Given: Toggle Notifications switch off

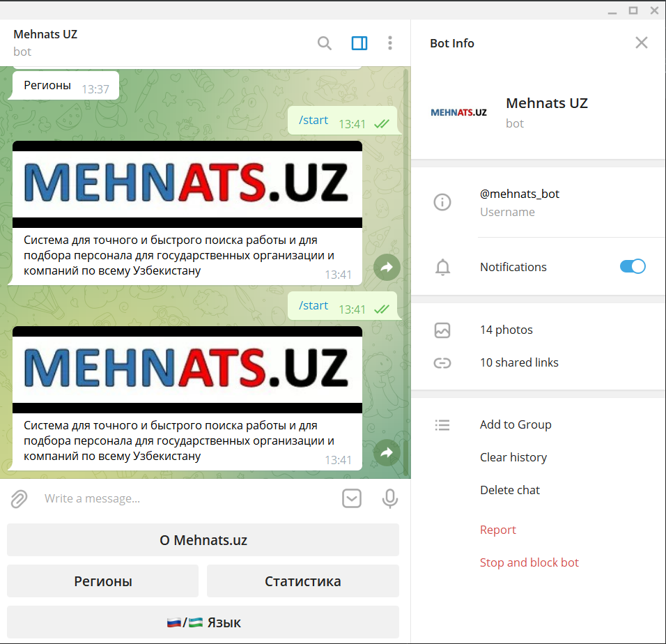Looking at the screenshot, I should coord(633,266).
